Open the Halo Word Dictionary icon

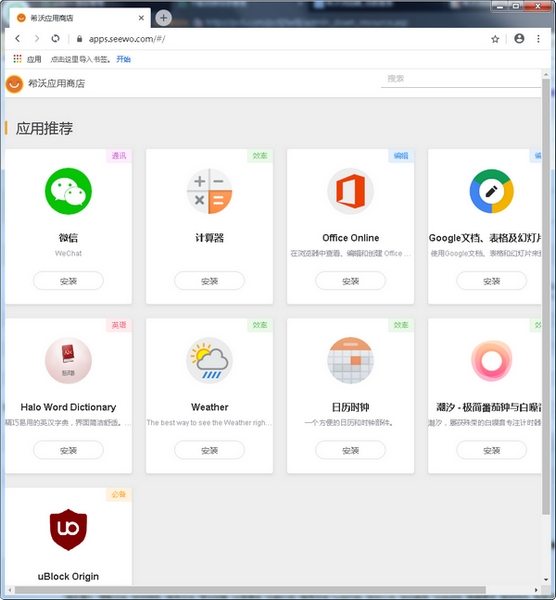pyautogui.click(x=68, y=360)
